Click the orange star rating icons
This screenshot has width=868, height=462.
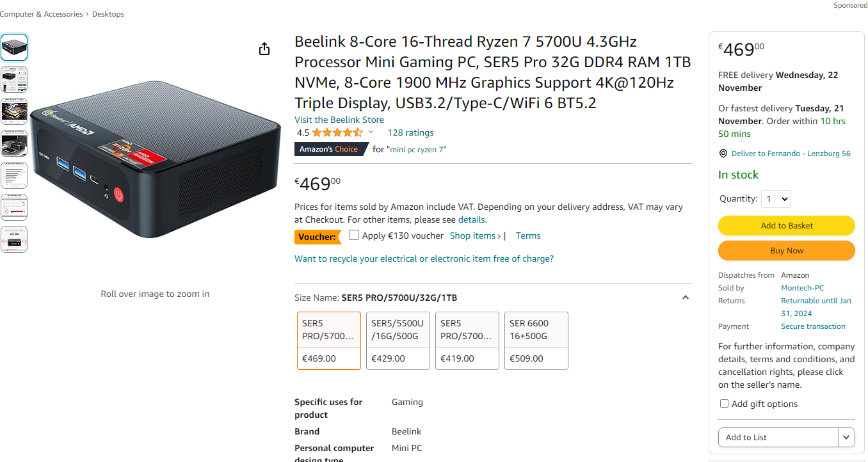[x=337, y=133]
